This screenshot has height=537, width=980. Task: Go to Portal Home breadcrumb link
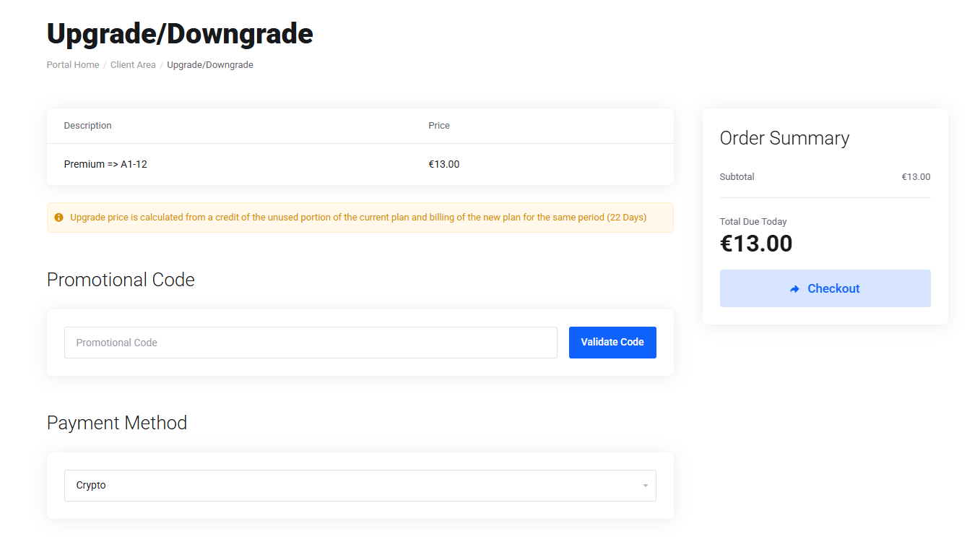click(x=73, y=65)
